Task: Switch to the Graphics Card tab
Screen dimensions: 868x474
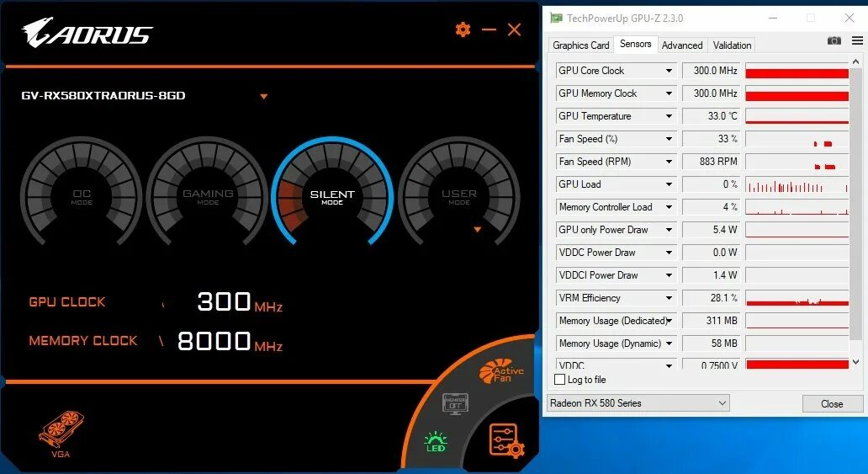Action: click(580, 45)
